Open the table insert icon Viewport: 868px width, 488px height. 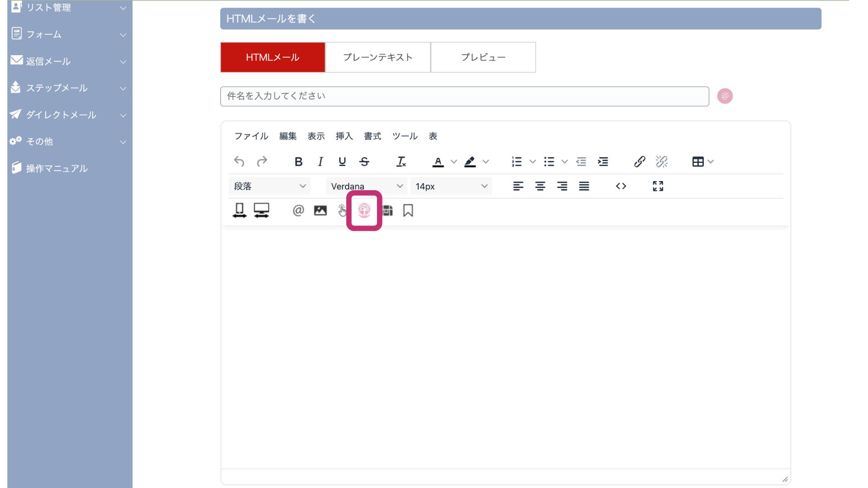tap(698, 161)
